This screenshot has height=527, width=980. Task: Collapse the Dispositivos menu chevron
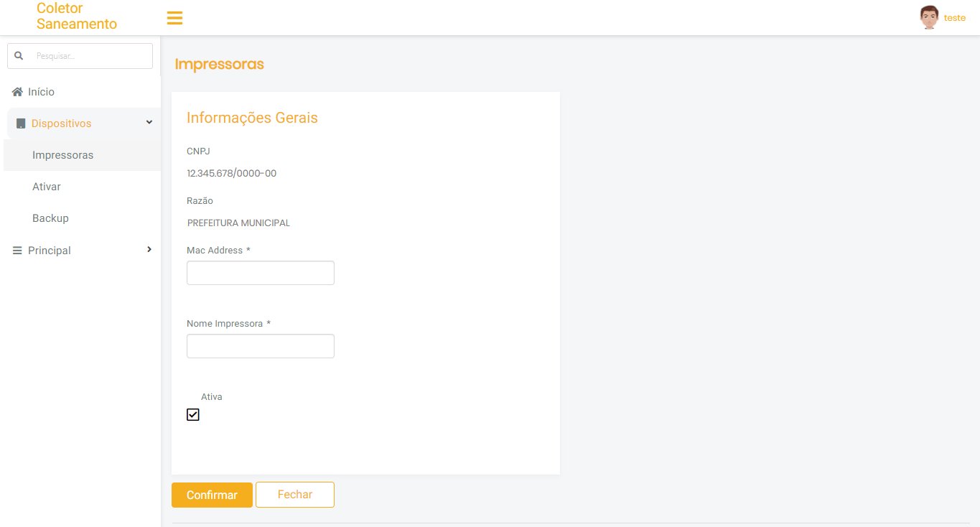click(x=149, y=123)
